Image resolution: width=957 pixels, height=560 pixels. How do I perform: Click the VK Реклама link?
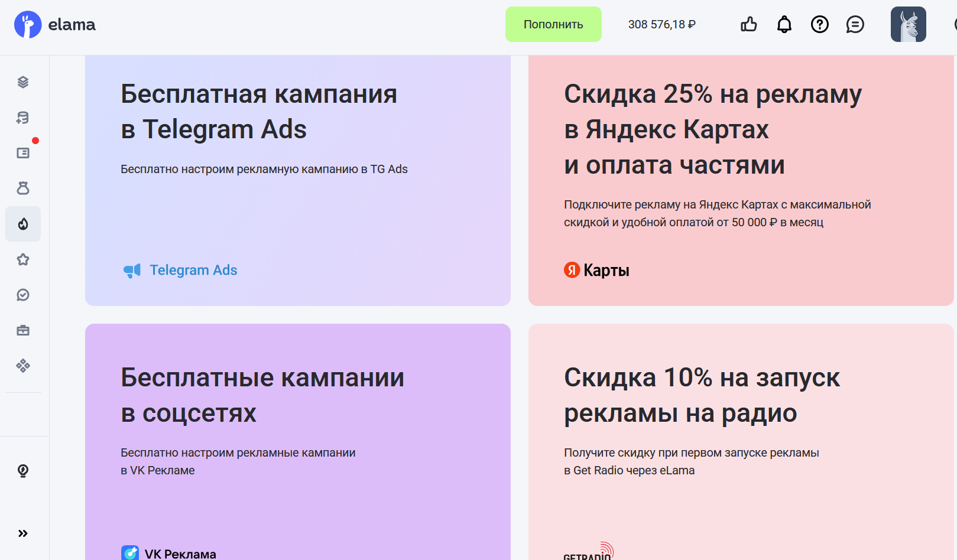[x=180, y=553]
